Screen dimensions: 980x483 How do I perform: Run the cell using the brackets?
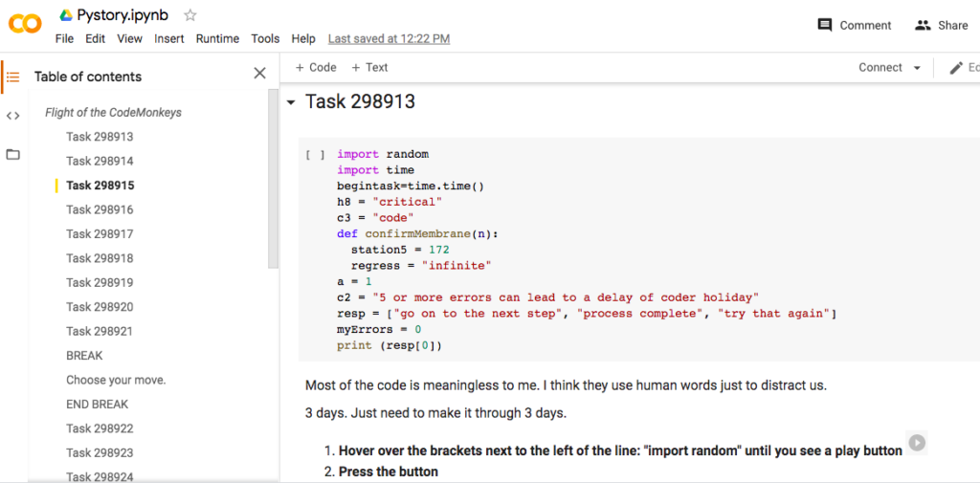[x=315, y=154]
